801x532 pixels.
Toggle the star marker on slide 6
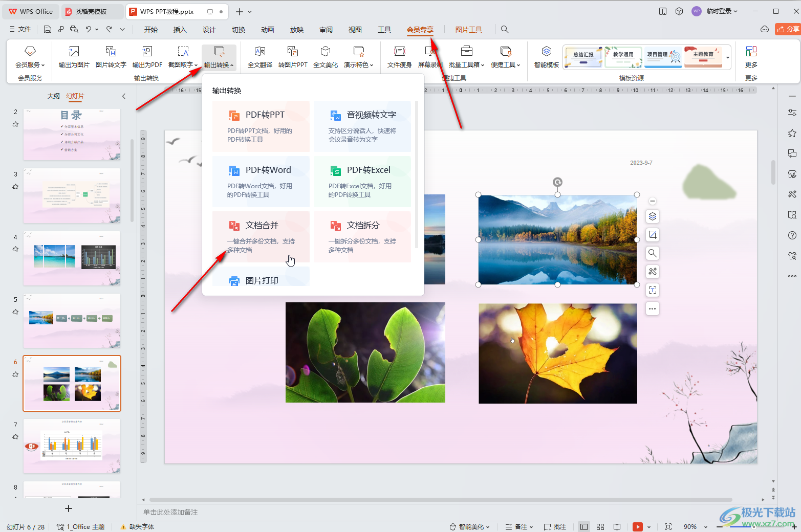pos(15,374)
